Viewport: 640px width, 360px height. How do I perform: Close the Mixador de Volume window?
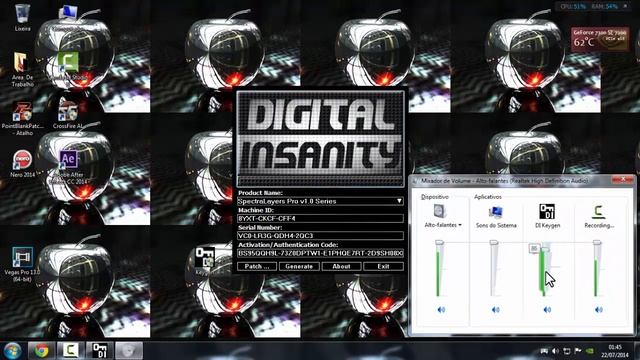click(624, 179)
